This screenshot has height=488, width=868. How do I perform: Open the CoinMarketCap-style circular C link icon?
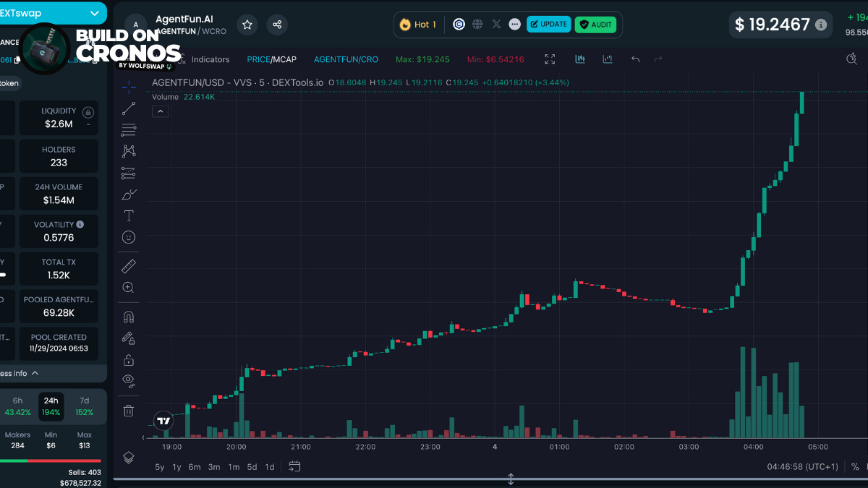tap(459, 24)
